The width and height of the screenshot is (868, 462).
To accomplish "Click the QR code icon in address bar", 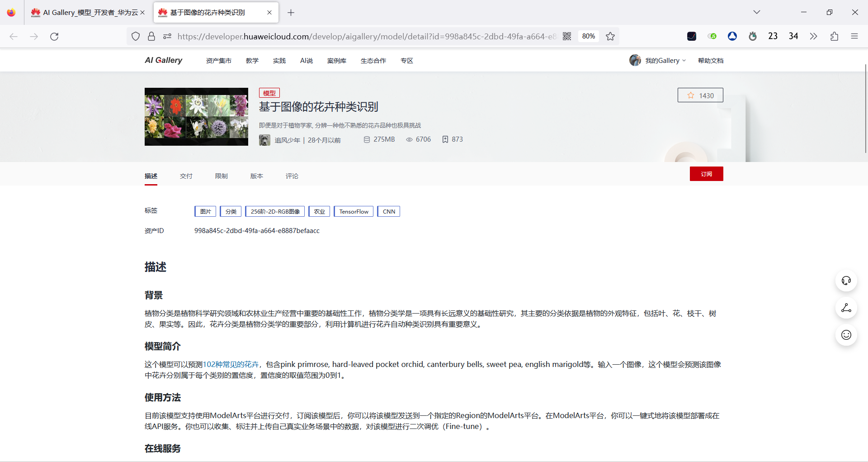I will 566,36.
